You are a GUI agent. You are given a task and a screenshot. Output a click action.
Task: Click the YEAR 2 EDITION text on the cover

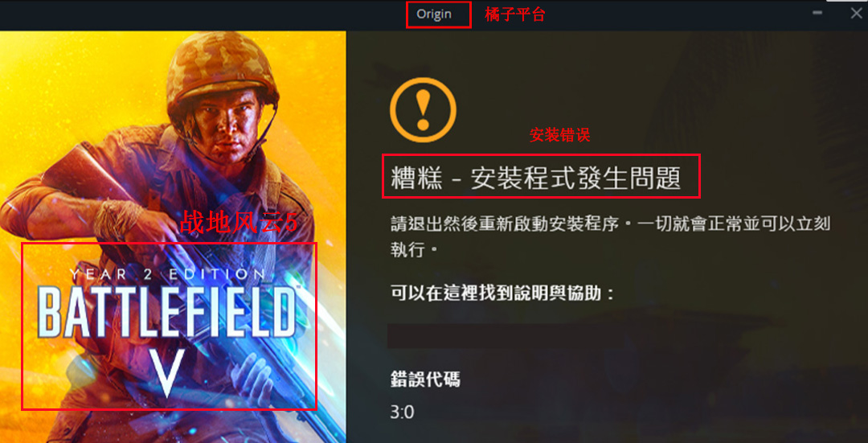coord(168,273)
